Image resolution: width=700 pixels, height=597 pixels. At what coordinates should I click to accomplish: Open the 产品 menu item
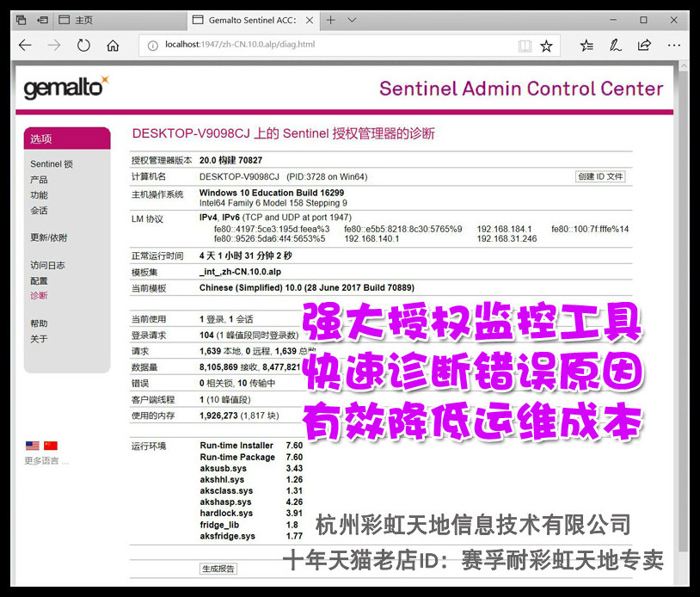coord(39,180)
